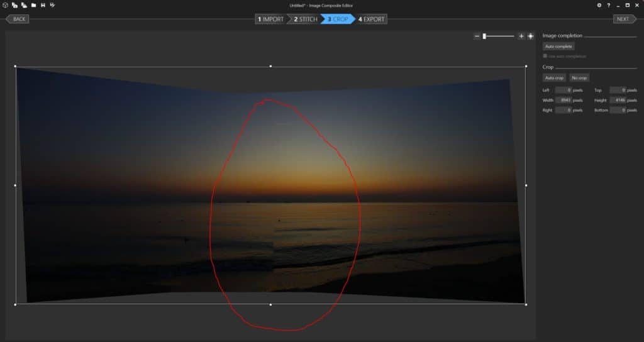The image size is (644, 342).
Task: Zoom out using the minus icon
Action: click(x=477, y=36)
